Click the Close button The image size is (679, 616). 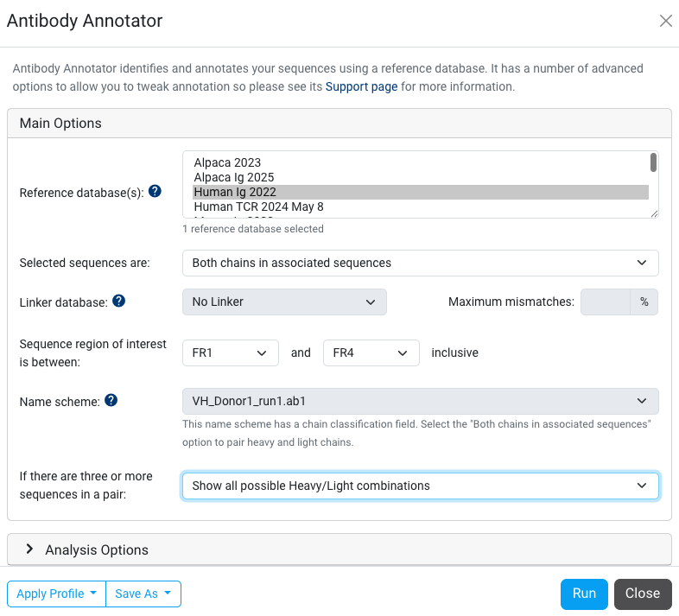[643, 594]
